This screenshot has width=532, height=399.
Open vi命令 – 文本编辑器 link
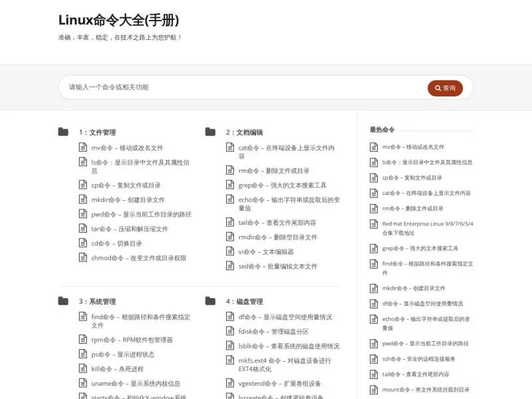point(266,252)
